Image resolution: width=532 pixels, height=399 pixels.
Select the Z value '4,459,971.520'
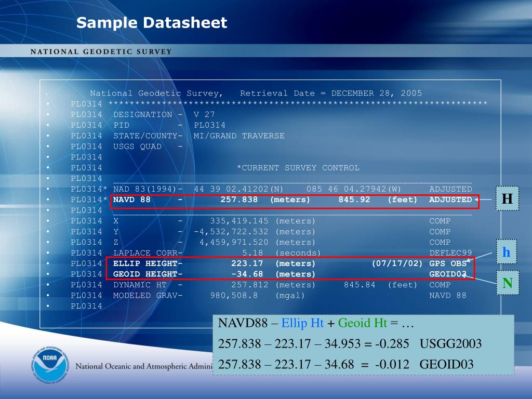pyautogui.click(x=233, y=243)
